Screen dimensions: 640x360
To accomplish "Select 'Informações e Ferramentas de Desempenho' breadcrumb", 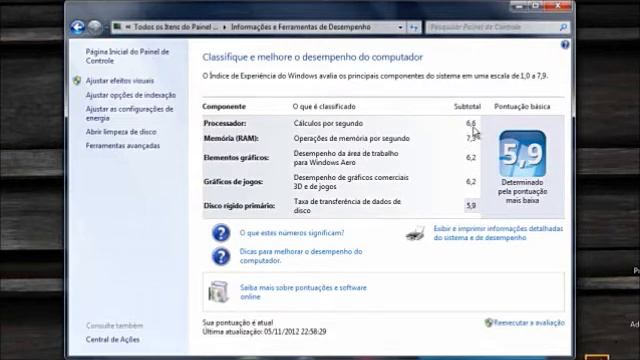I will tap(301, 27).
